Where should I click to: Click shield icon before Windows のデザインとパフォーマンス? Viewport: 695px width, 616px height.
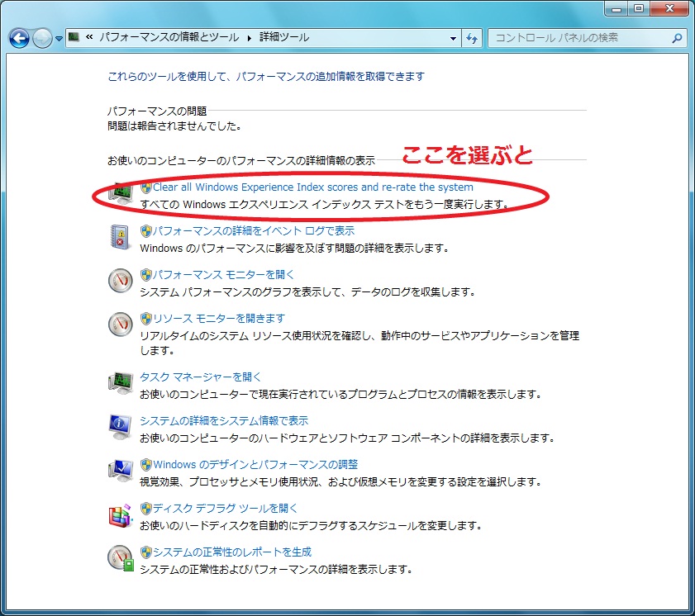click(x=145, y=465)
